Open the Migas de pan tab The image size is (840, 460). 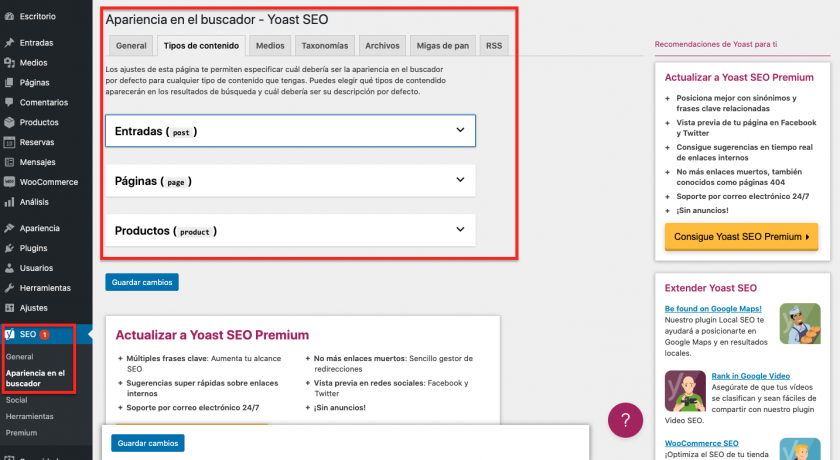[x=442, y=45]
